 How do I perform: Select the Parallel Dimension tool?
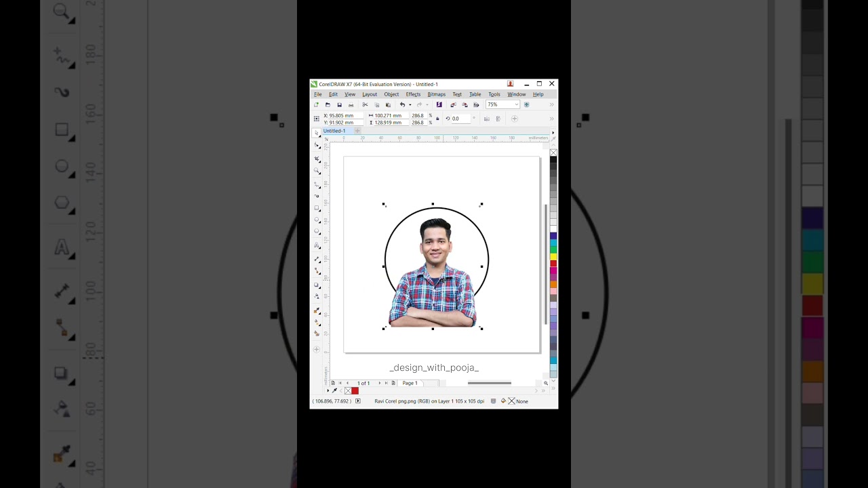[317, 259]
